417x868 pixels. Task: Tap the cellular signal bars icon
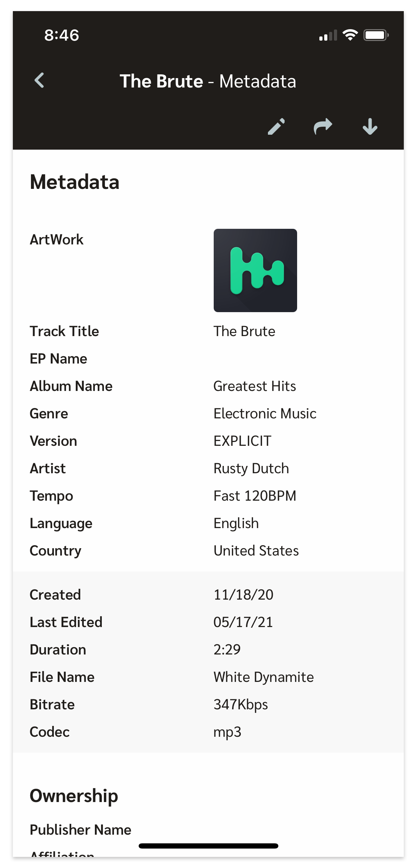[x=328, y=35]
